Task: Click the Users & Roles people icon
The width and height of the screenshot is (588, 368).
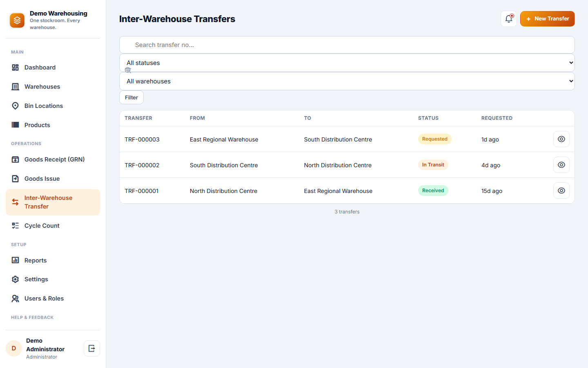Action: tap(15, 298)
